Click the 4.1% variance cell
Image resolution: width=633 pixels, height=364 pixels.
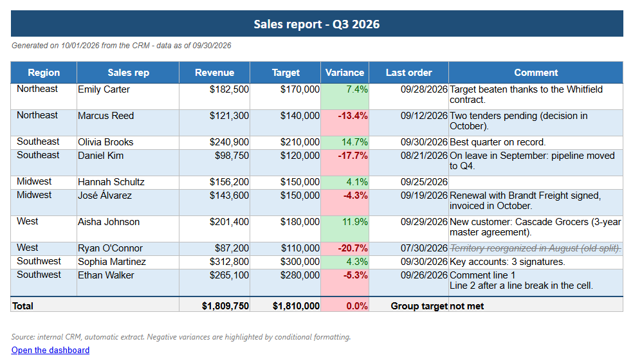point(345,183)
